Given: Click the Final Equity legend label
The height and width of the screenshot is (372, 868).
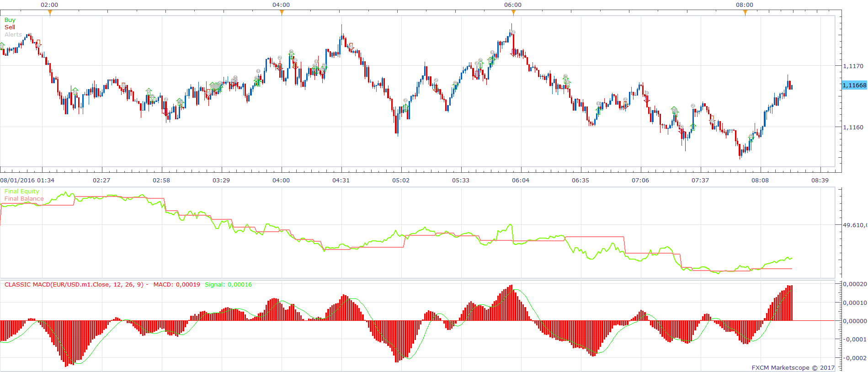Looking at the screenshot, I should (21, 191).
